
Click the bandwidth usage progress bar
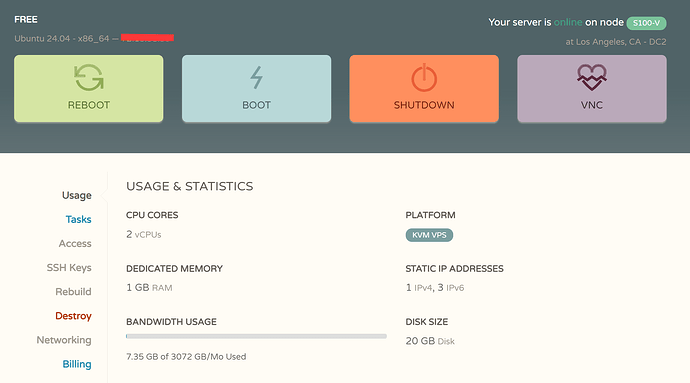(256, 336)
